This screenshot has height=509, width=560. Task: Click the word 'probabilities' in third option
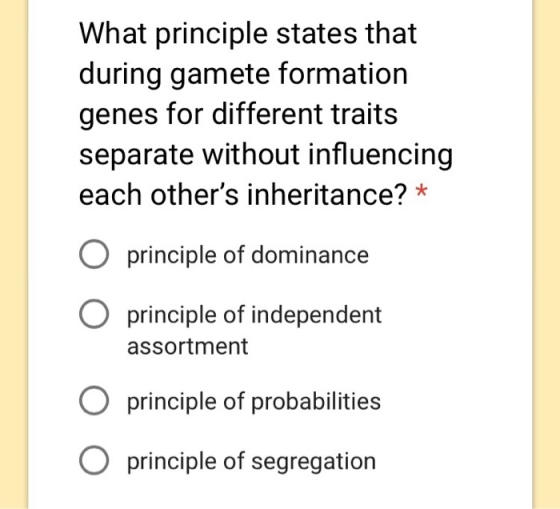coord(316,402)
